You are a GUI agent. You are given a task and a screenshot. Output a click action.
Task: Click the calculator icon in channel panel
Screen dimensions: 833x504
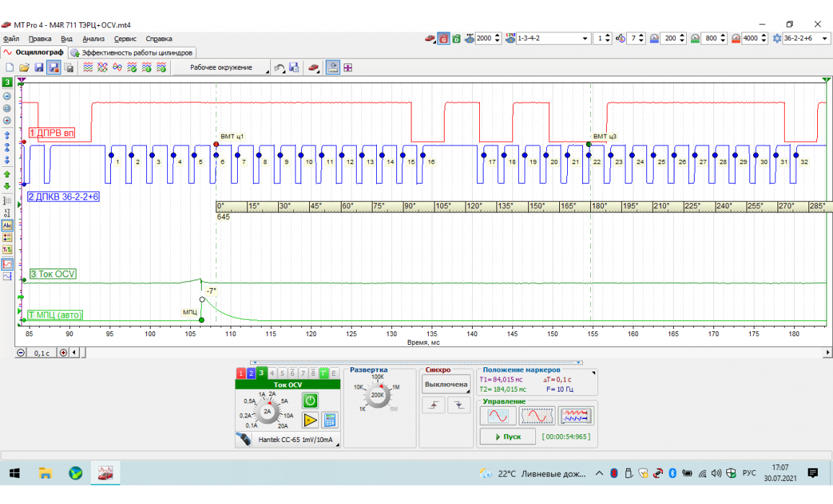click(x=330, y=420)
